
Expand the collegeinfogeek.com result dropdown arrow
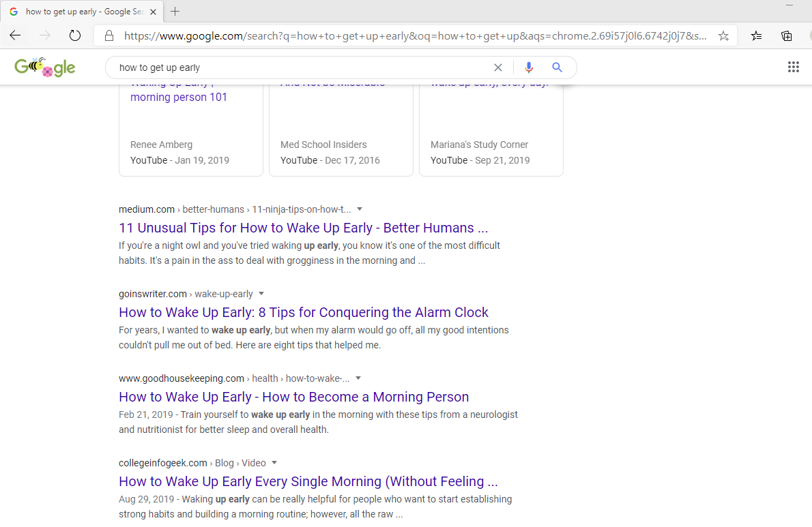(274, 462)
